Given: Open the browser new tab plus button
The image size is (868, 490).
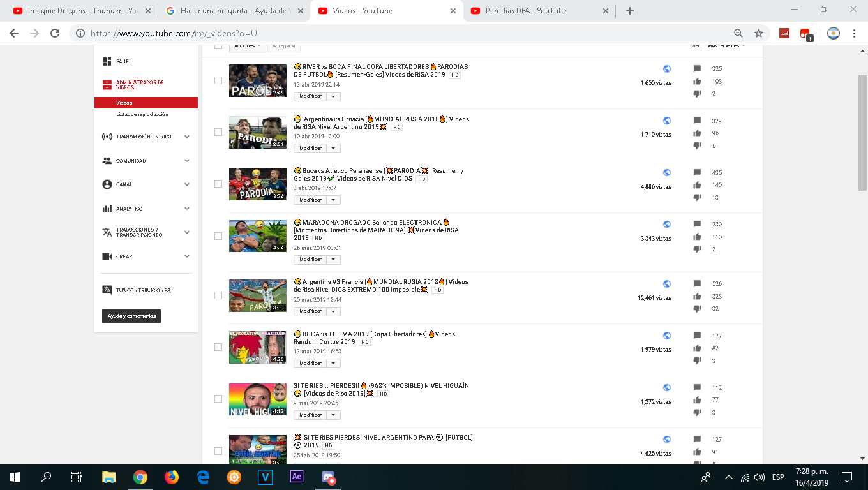Looking at the screenshot, I should coord(630,11).
